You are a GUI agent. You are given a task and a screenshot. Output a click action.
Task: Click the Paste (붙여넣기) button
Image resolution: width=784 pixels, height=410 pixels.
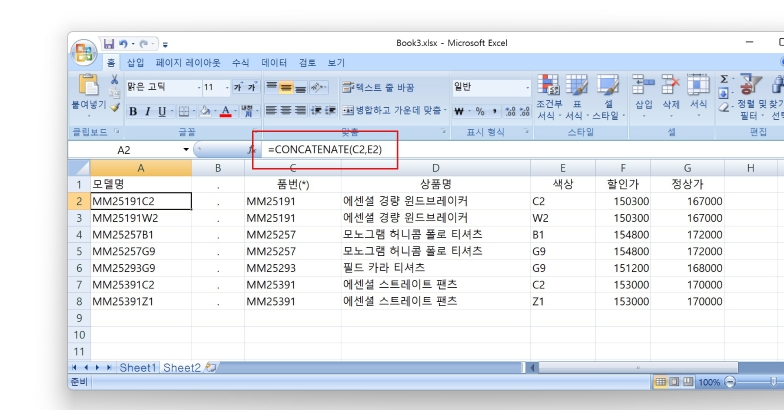[x=88, y=92]
